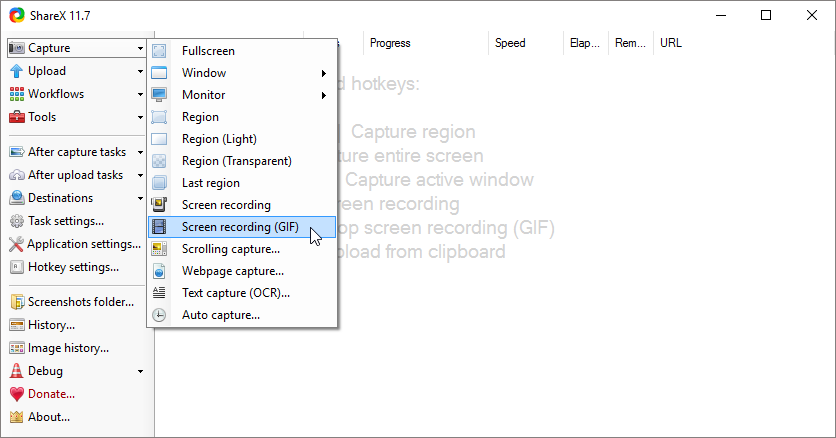
Task: Open Hotkey settings... label
Action: pos(73,266)
